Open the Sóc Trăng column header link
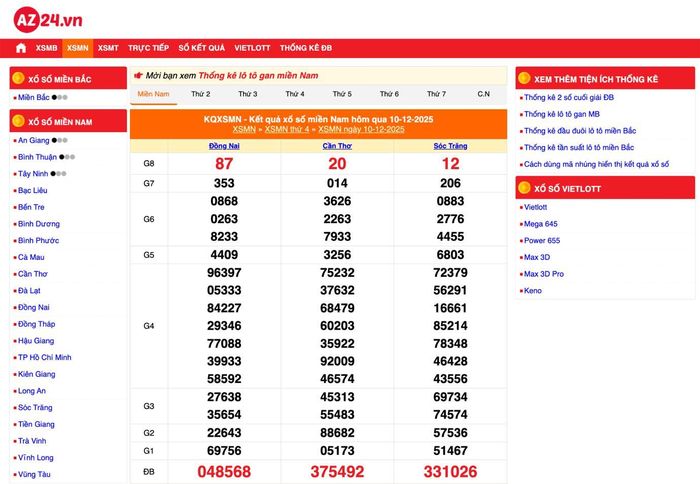The height and width of the screenshot is (484, 700). click(450, 146)
